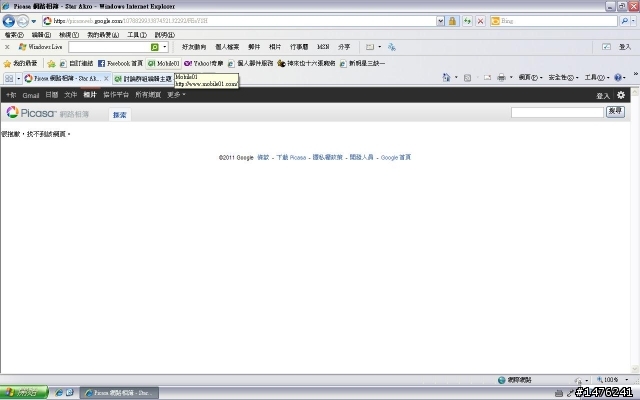
Task: Click the Quick Tabs grid icon
Action: (9, 78)
